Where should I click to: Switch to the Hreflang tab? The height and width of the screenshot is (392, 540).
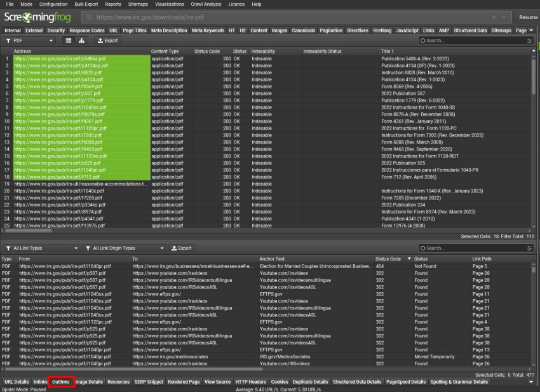click(382, 30)
